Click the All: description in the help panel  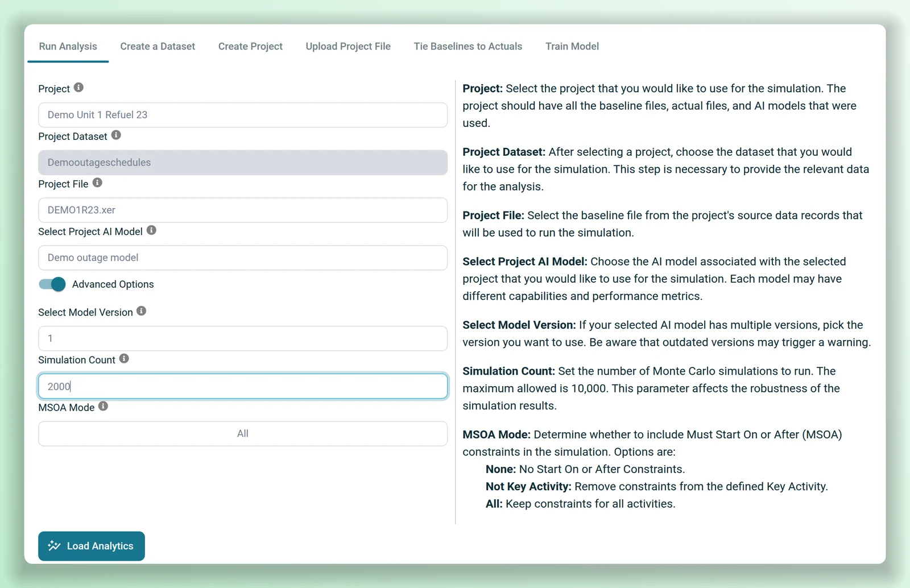581,504
